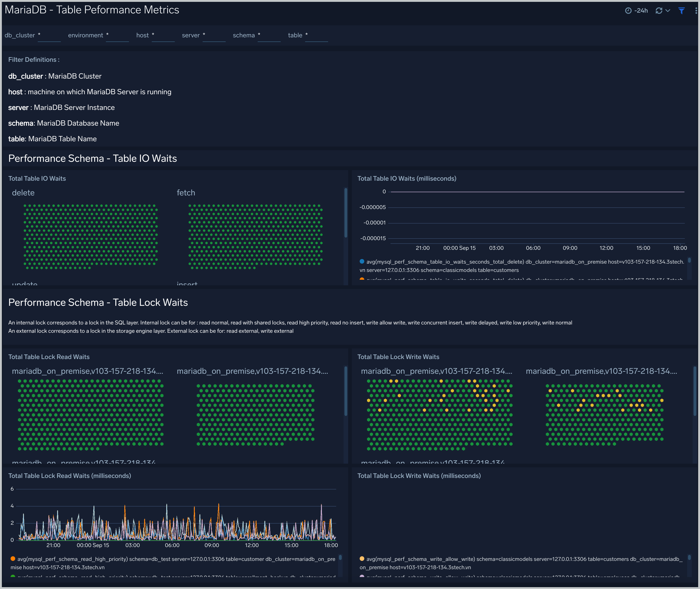Toggle the blue filter funnel icon

point(682,11)
